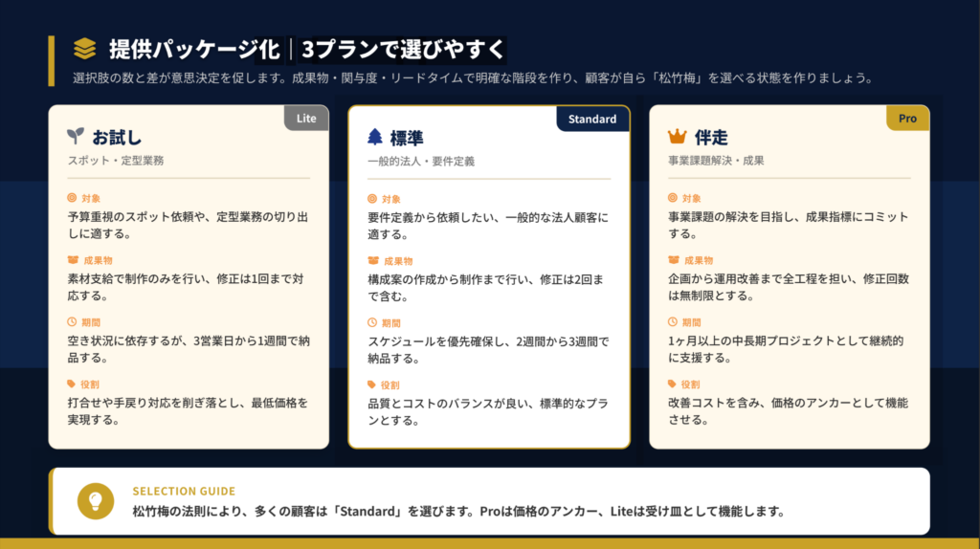Click the 対象 target icon in the お試し card
980x549 pixels.
[x=73, y=198]
